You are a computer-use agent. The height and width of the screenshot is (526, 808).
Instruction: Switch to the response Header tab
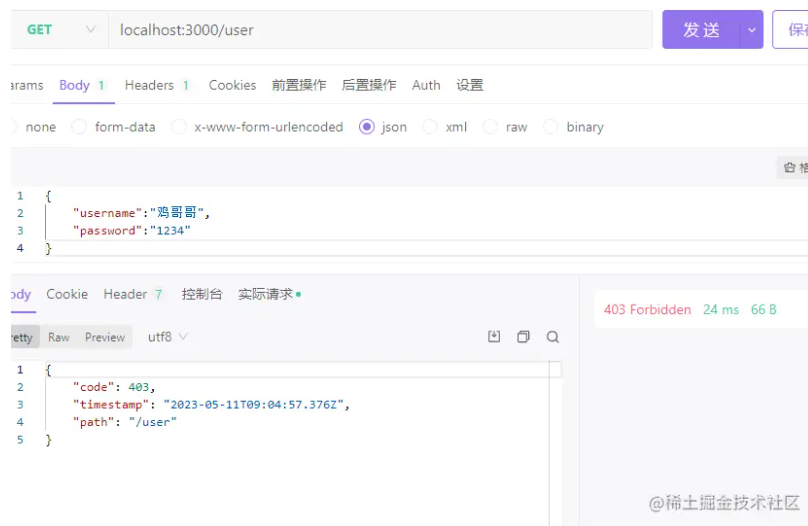click(133, 294)
